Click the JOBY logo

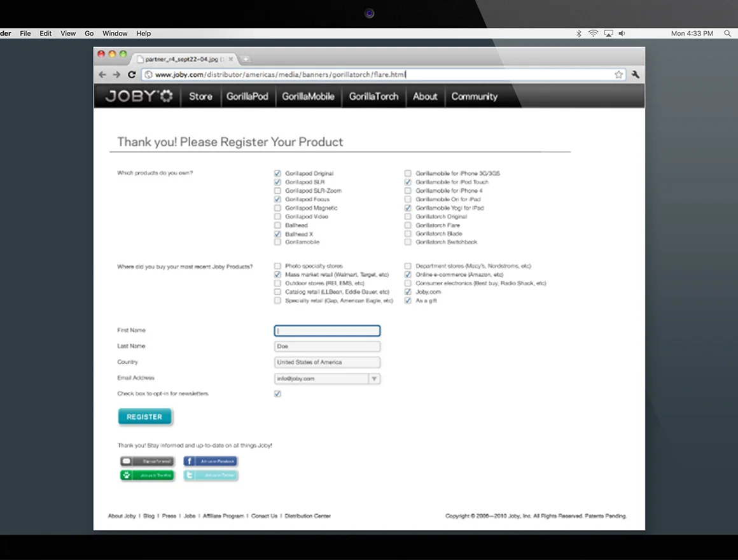click(139, 96)
